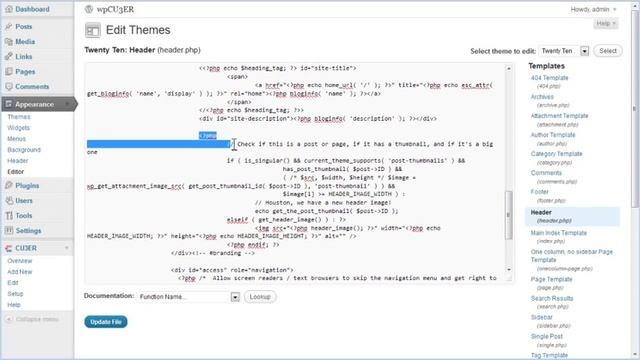Viewport: 640px width, 360px height.
Task: Click the Lookup documentation button
Action: [x=260, y=297]
